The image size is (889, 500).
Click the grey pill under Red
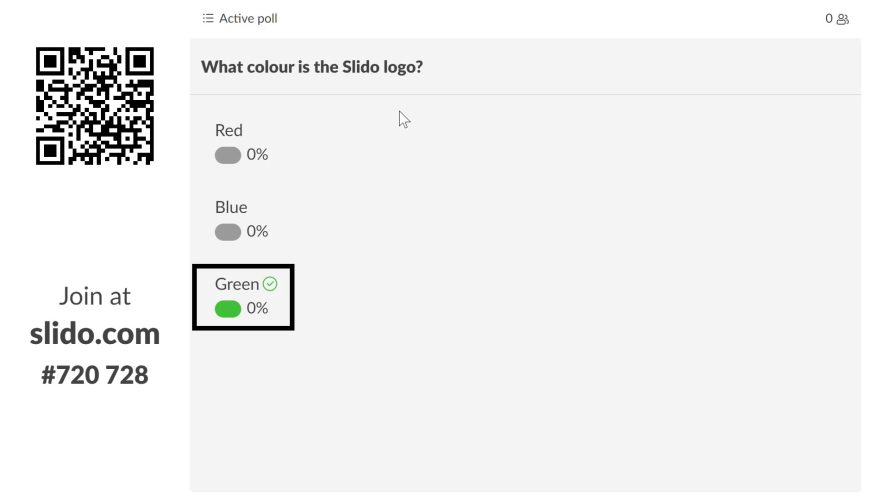pos(228,155)
